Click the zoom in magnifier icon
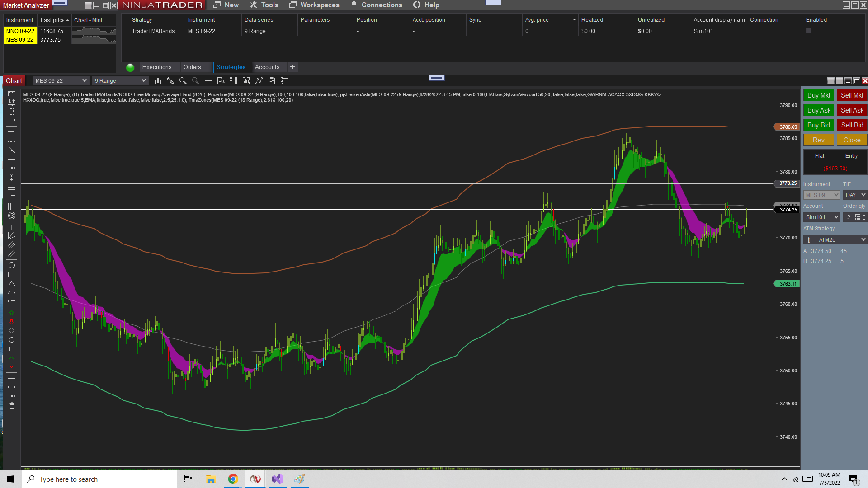Viewport: 868px width, 488px height. click(183, 81)
